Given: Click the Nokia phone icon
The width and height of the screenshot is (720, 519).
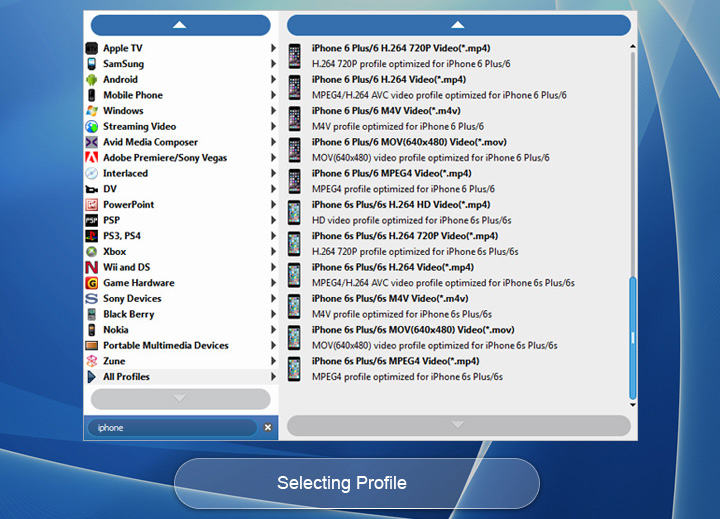Looking at the screenshot, I should point(92,330).
